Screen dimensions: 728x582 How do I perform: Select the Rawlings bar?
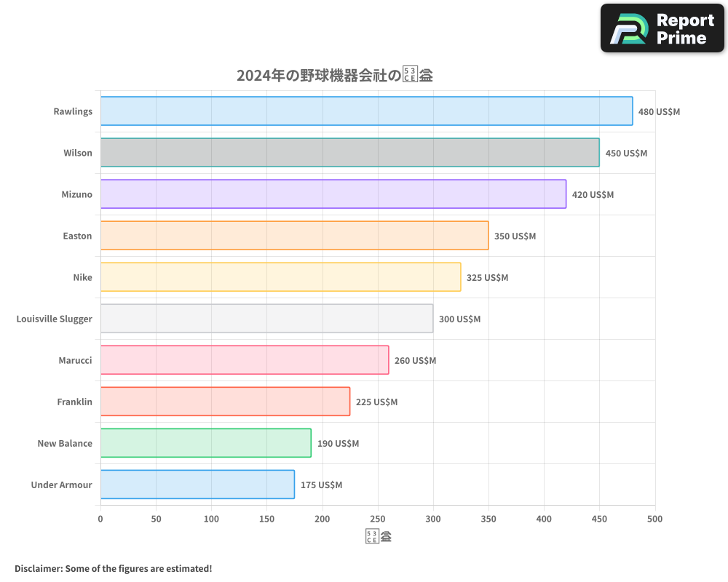click(x=366, y=111)
